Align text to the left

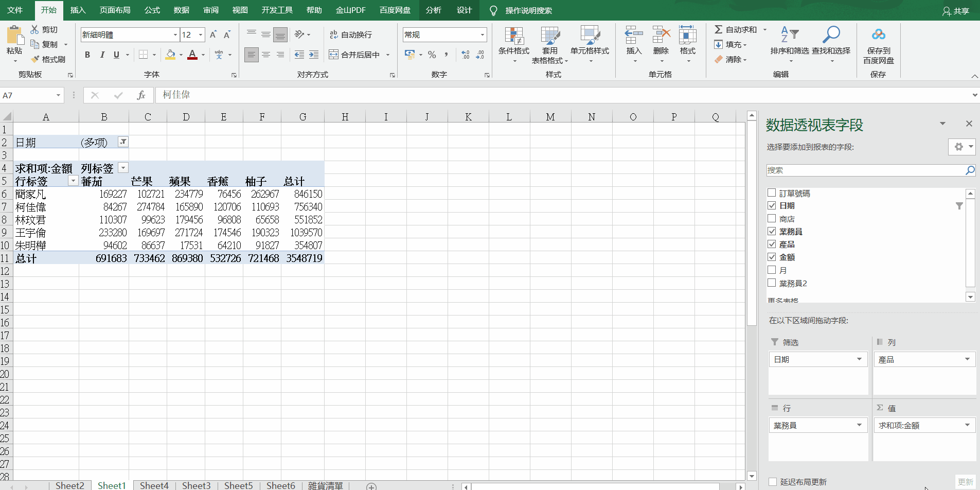pyautogui.click(x=251, y=55)
